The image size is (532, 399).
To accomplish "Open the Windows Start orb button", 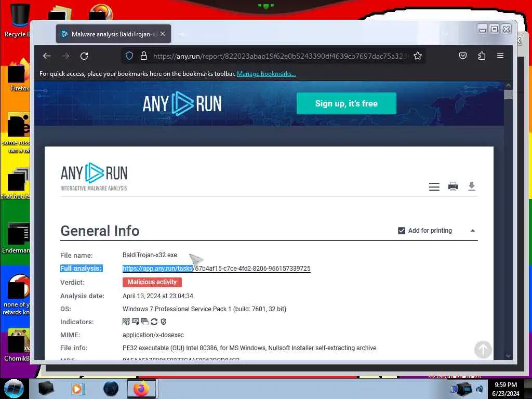I will click(14, 389).
